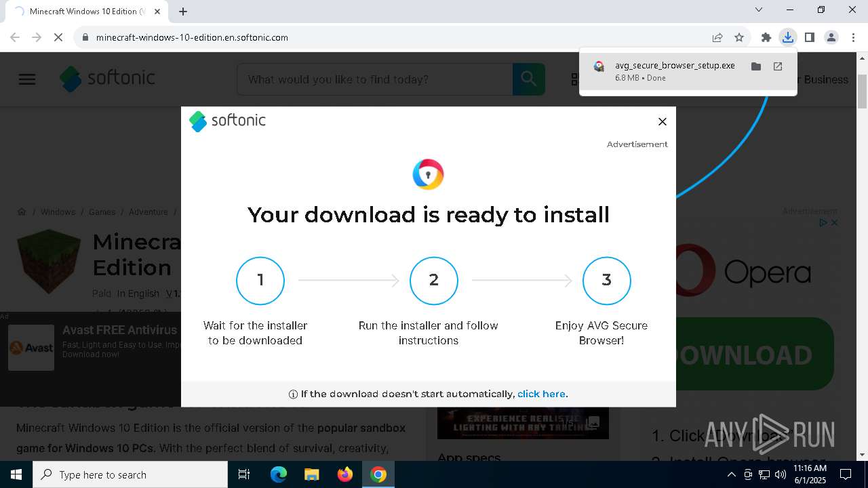Close the Opera advertisement with the X
Image resolution: width=868 pixels, height=488 pixels.
tap(835, 222)
